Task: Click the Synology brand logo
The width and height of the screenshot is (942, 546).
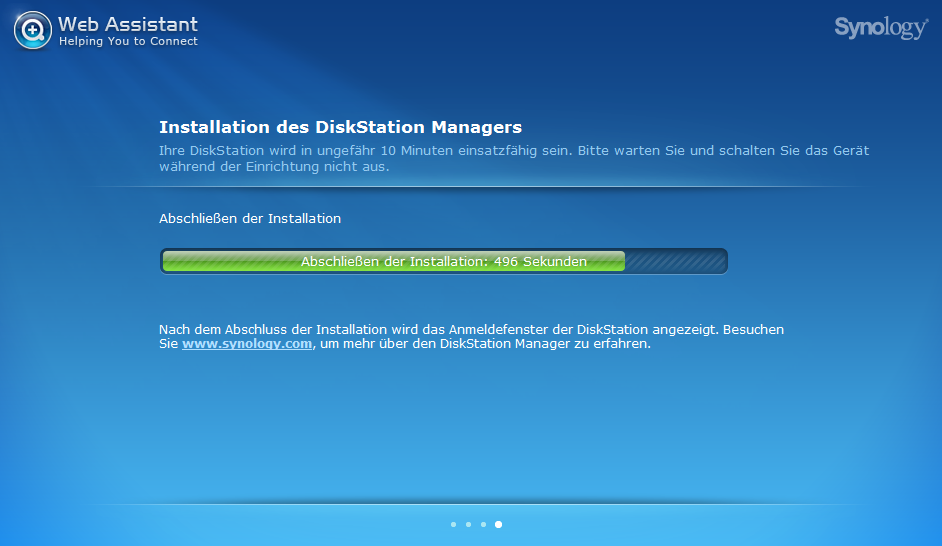Action: click(x=881, y=28)
